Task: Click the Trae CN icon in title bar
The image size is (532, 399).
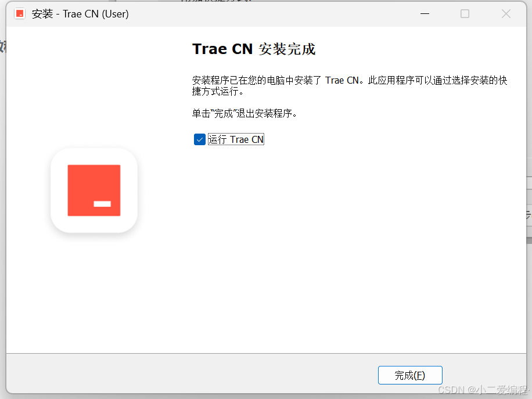Action: (20, 14)
